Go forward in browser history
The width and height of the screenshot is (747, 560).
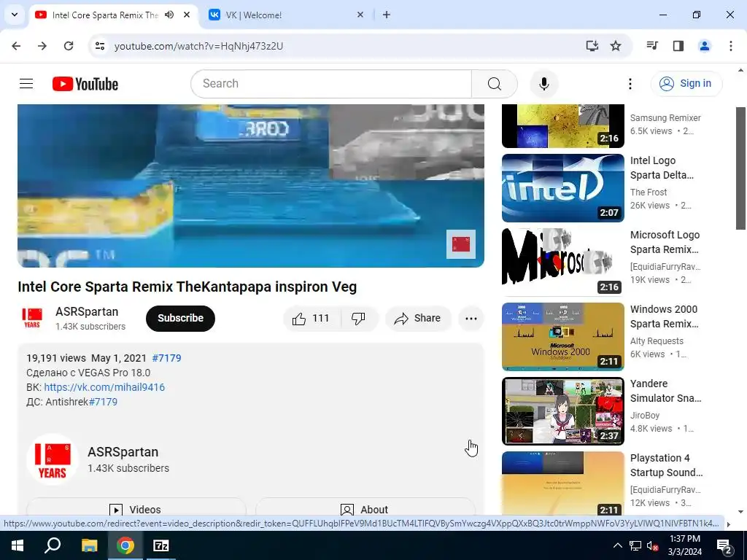click(42, 46)
